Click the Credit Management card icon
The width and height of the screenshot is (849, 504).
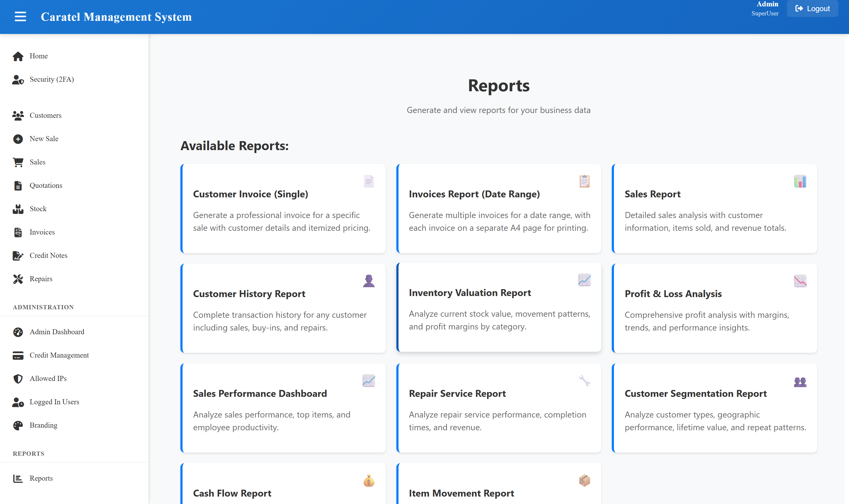[18, 355]
